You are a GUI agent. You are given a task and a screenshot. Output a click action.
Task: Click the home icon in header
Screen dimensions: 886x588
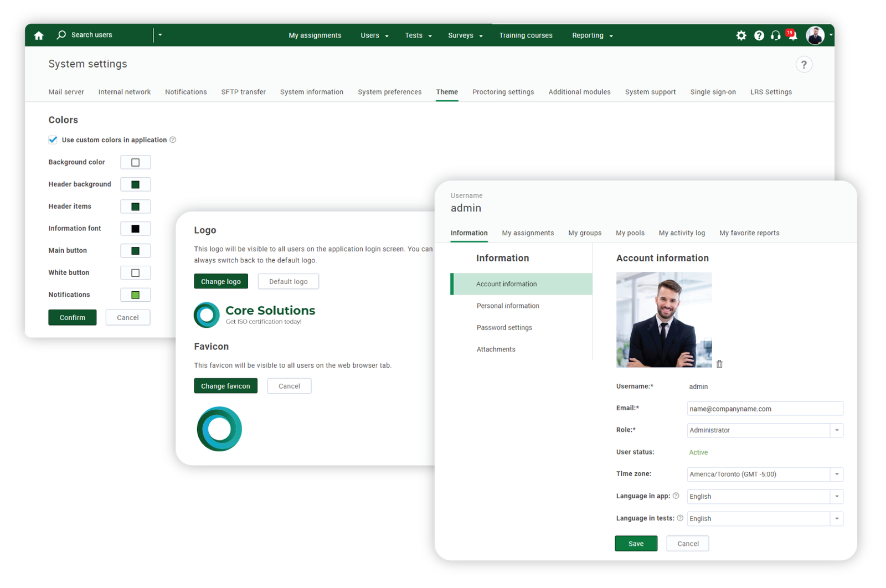(39, 35)
